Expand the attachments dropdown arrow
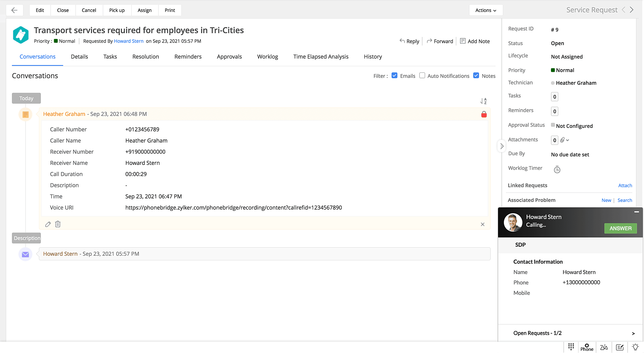The image size is (644, 353). point(567,140)
